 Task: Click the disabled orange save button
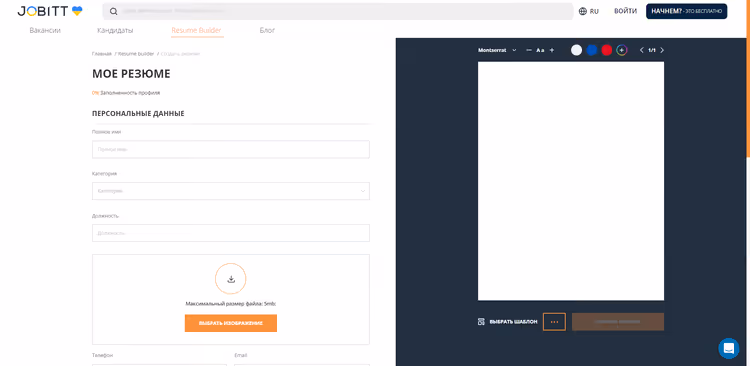pyautogui.click(x=618, y=322)
